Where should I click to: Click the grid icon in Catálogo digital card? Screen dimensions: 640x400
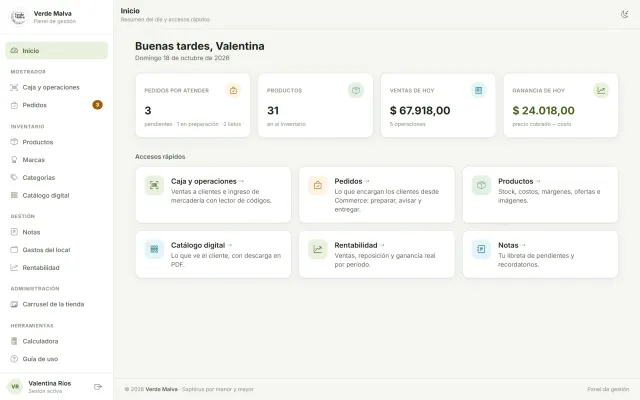pyautogui.click(x=154, y=249)
